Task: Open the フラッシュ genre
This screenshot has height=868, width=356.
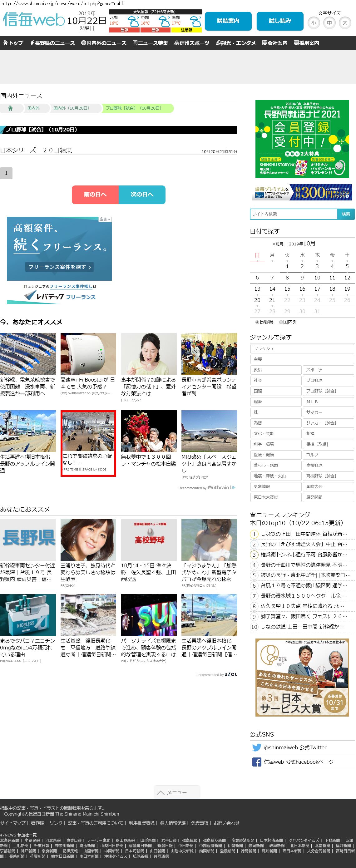Action: 302,348
